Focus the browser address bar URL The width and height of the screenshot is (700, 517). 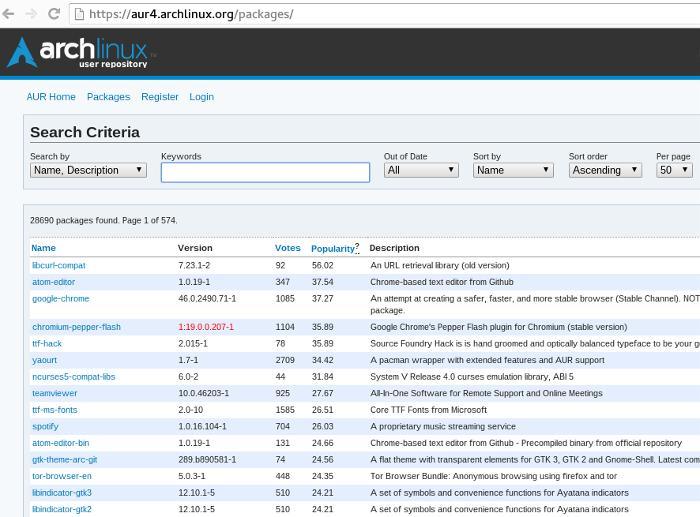191,14
